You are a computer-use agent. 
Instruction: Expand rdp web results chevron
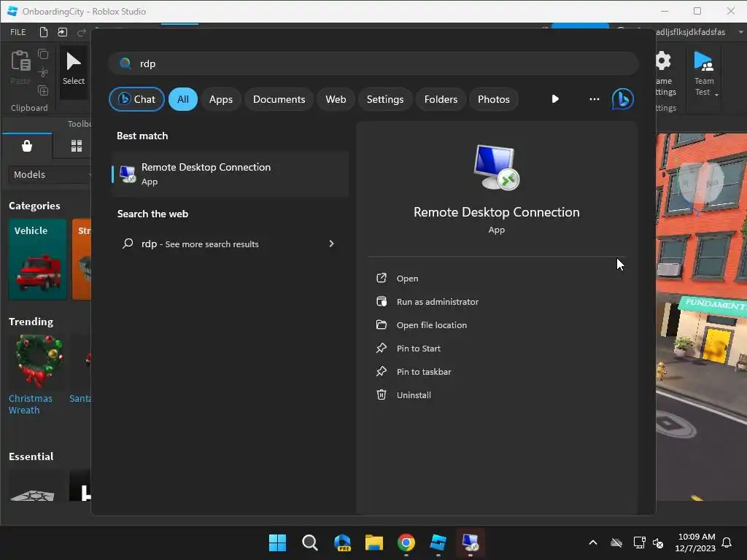(332, 244)
